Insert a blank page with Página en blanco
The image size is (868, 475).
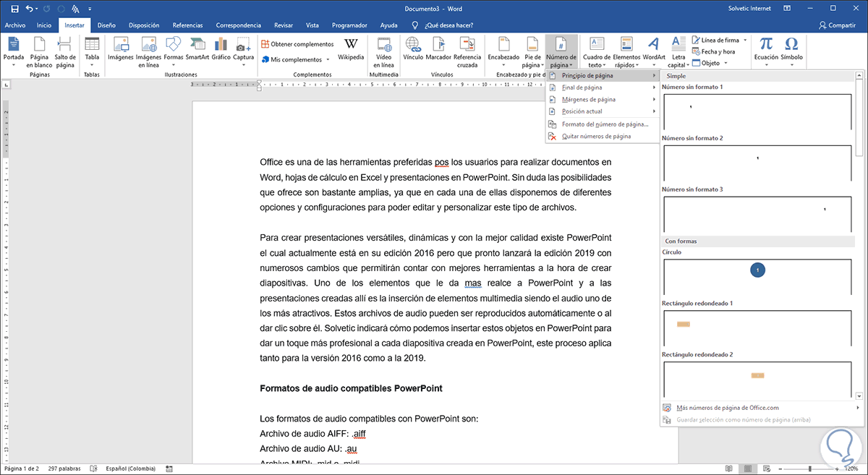(39, 51)
